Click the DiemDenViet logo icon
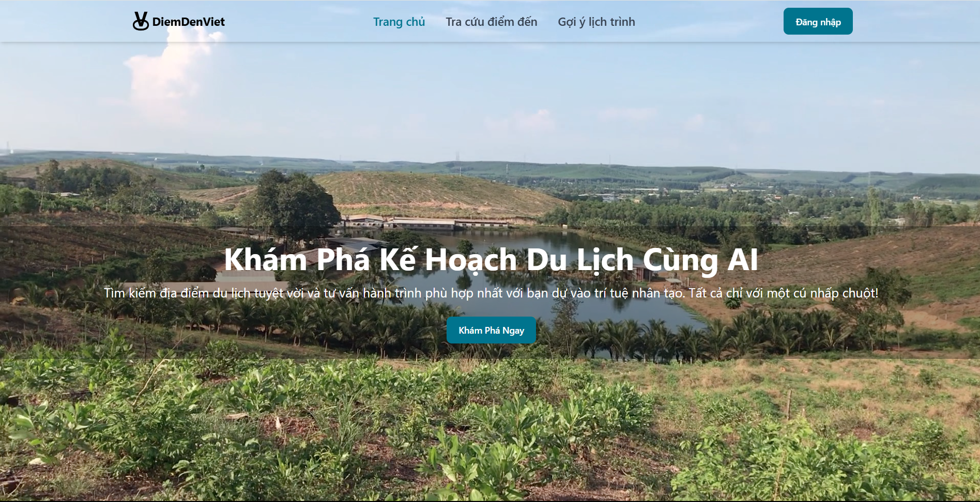This screenshot has width=980, height=502. pyautogui.click(x=141, y=21)
